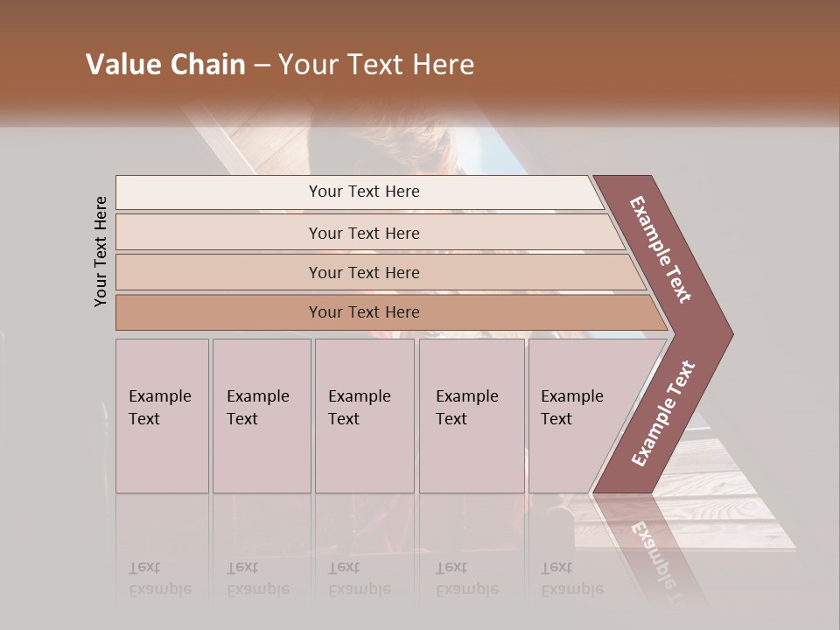Viewport: 840px width, 630px height.
Task: Click the mirrored text under the fifth box
Action: click(572, 578)
